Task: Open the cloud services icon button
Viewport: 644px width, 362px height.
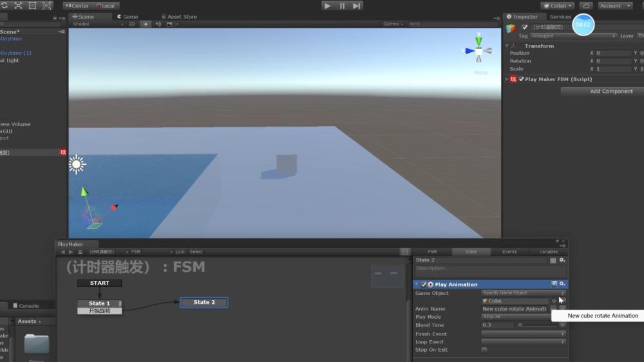Action: [x=586, y=6]
